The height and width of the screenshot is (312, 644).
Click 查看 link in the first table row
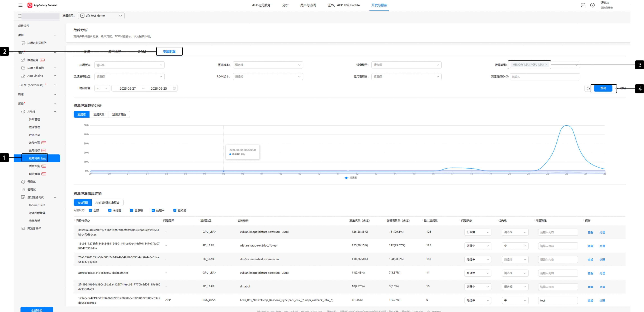tap(590, 232)
